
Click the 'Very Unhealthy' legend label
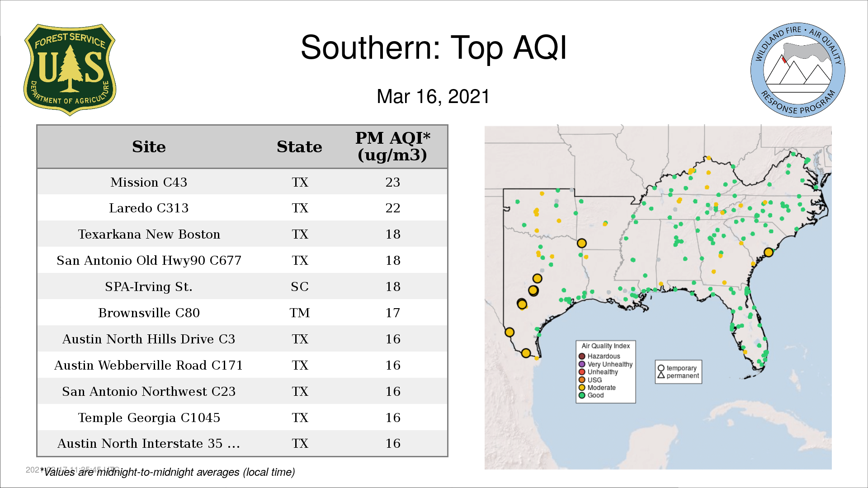(610, 364)
